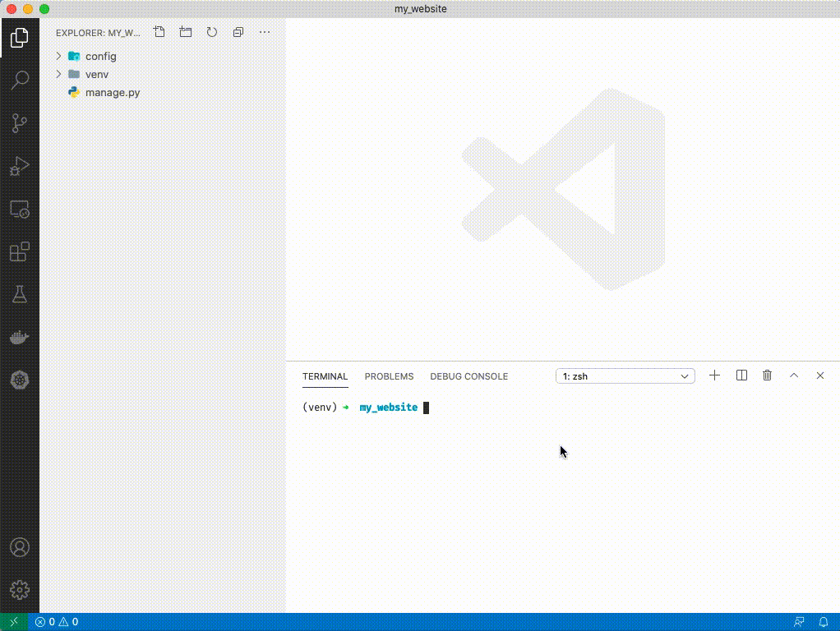Kill the terminal with the trash icon

click(x=767, y=375)
